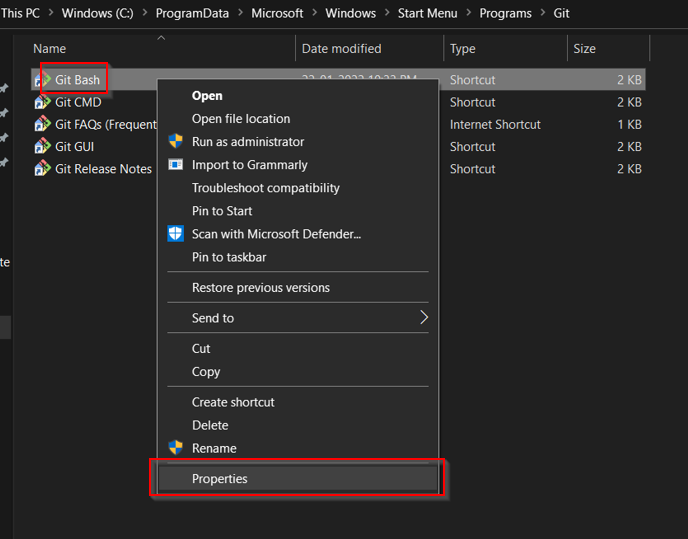This screenshot has width=688, height=539.
Task: Navigate to This PC in breadcrumb
Action: coord(20,13)
